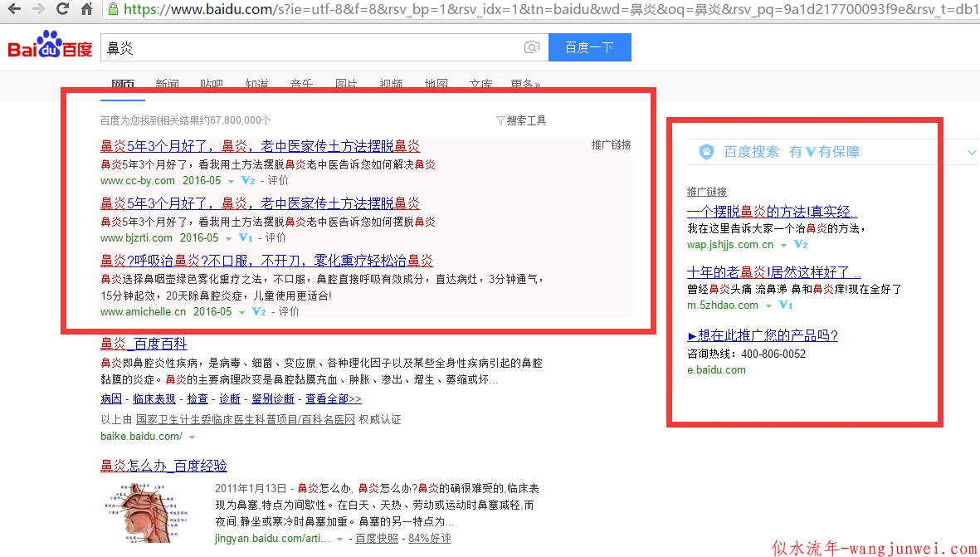
Task: Open sidebar ad 一个摆脱鼻炎的方法!真实经..
Action: pos(772,212)
